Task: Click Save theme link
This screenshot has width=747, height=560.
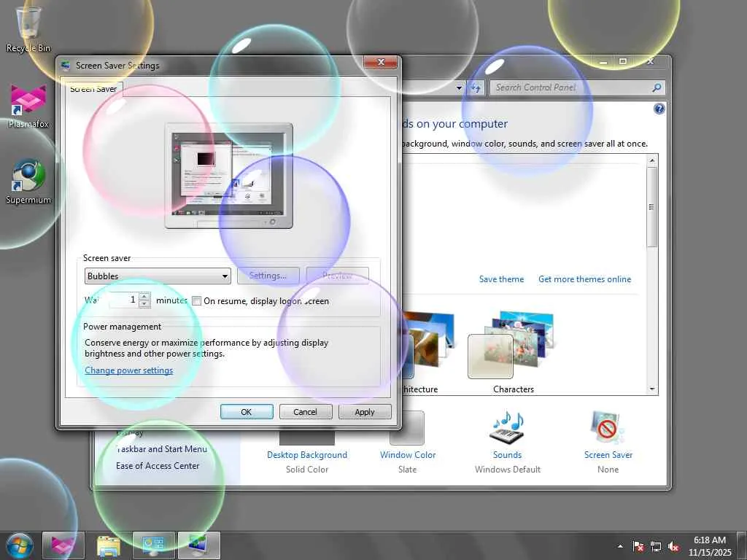Action: pyautogui.click(x=501, y=279)
